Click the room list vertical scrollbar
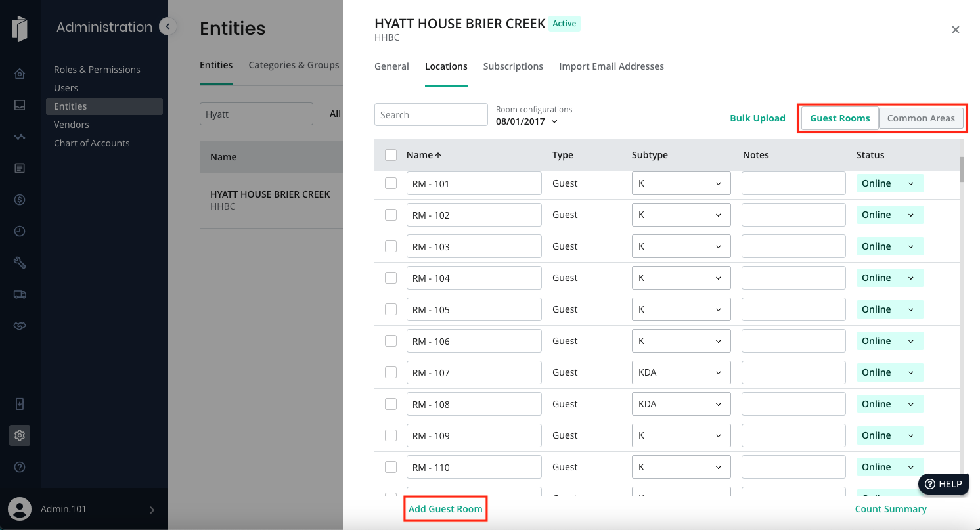This screenshot has height=530, width=980. [962, 169]
